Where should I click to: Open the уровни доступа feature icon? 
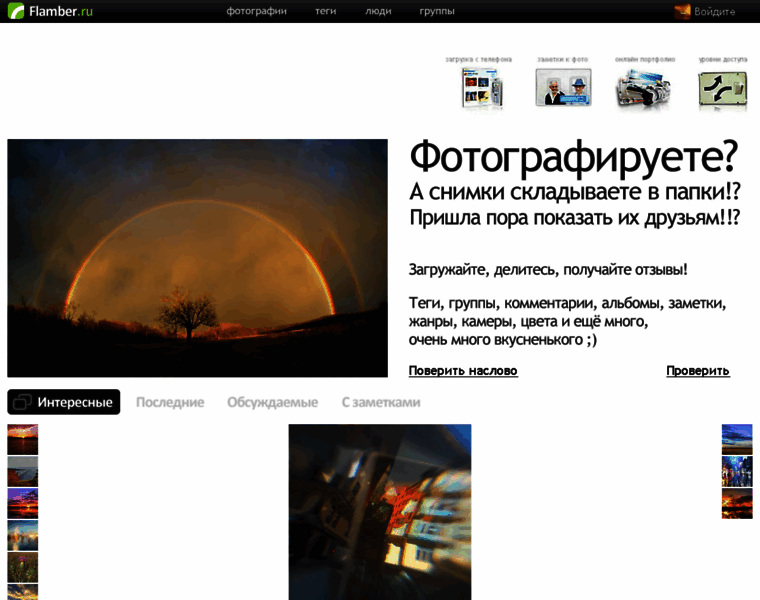click(x=722, y=90)
